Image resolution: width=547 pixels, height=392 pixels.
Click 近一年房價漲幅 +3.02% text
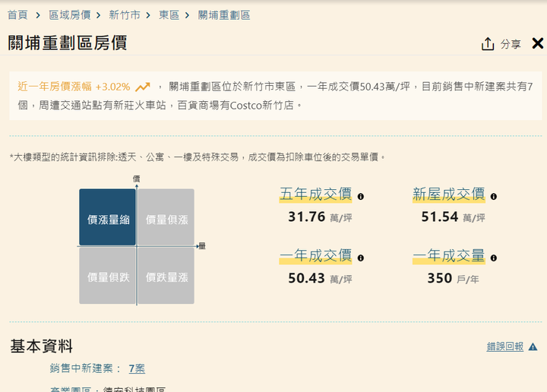[x=74, y=87]
